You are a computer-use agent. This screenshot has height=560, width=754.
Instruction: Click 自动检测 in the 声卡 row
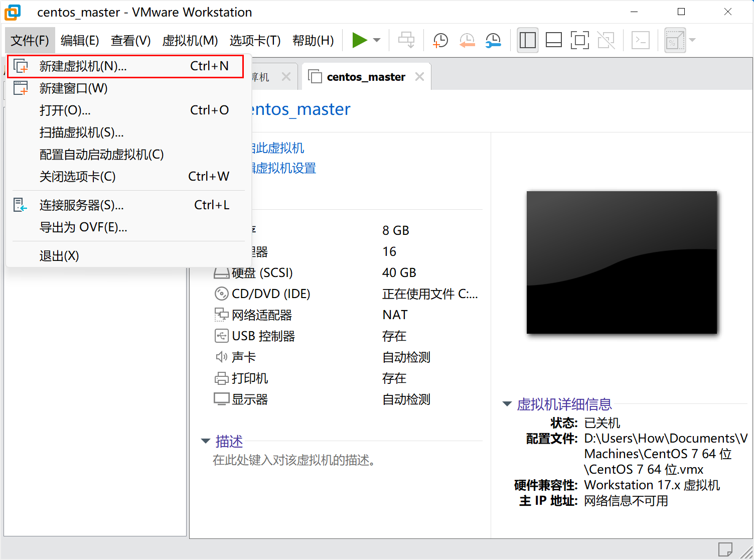(x=406, y=357)
